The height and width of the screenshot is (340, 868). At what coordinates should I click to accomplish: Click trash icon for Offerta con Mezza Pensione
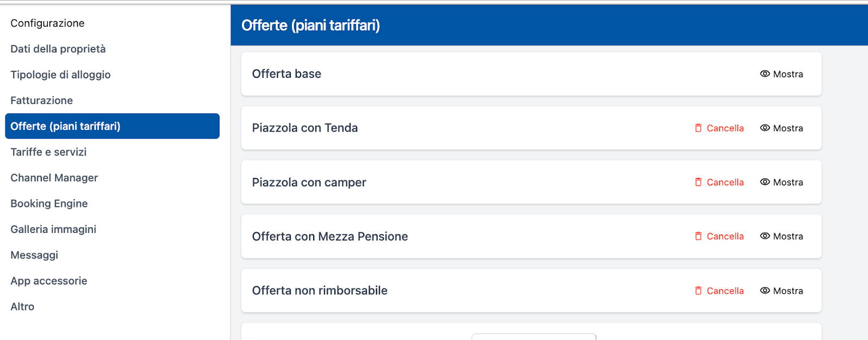coord(698,236)
